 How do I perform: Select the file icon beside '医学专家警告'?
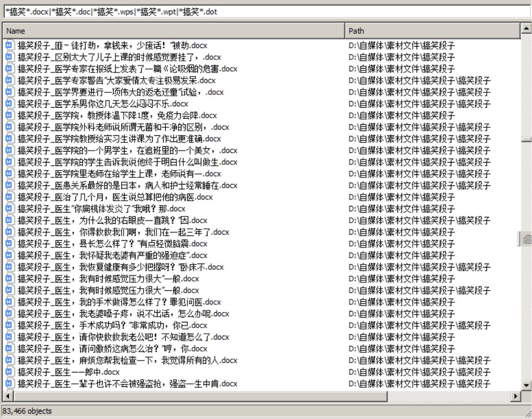(x=9, y=80)
